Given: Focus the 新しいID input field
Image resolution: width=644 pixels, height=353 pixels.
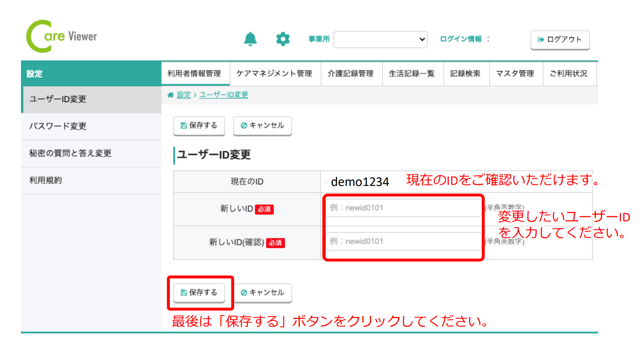Looking at the screenshot, I should pyautogui.click(x=403, y=208).
